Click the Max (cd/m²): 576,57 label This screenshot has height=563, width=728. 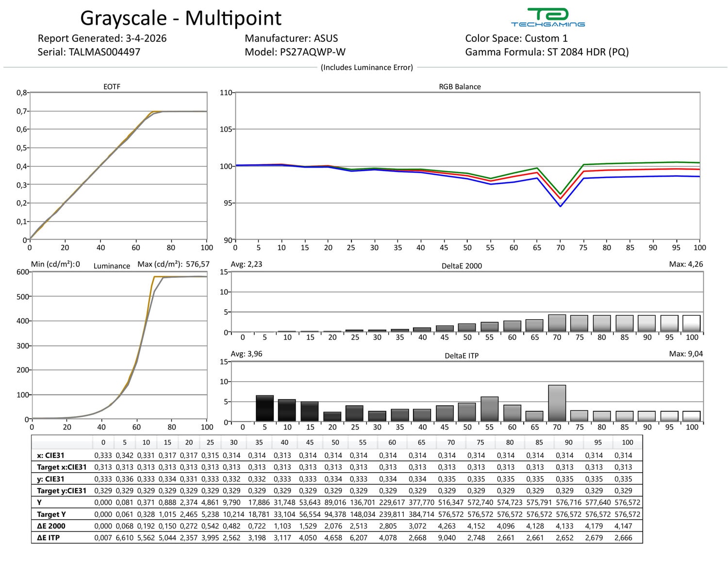point(173,264)
